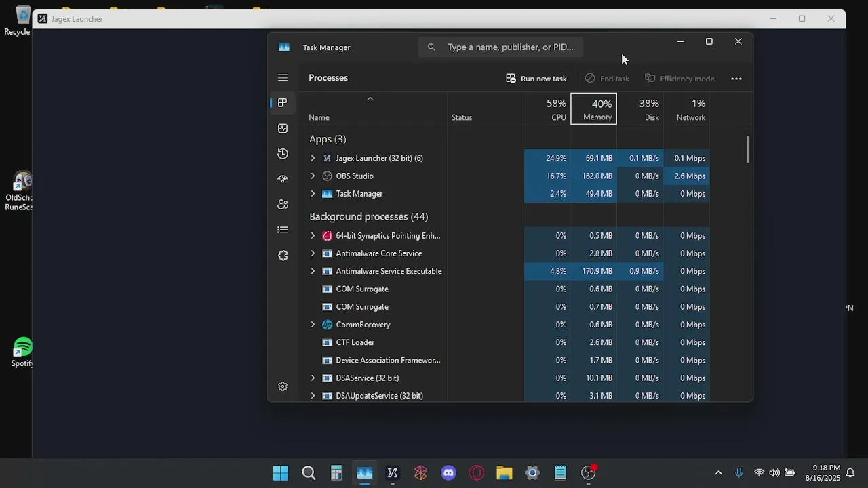
Task: Click the Apps (3) group header
Action: (x=328, y=139)
